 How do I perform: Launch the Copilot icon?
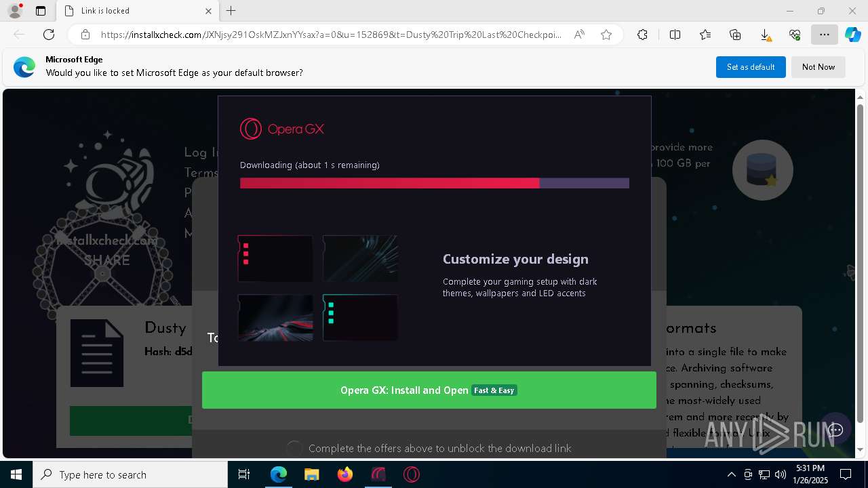(852, 35)
